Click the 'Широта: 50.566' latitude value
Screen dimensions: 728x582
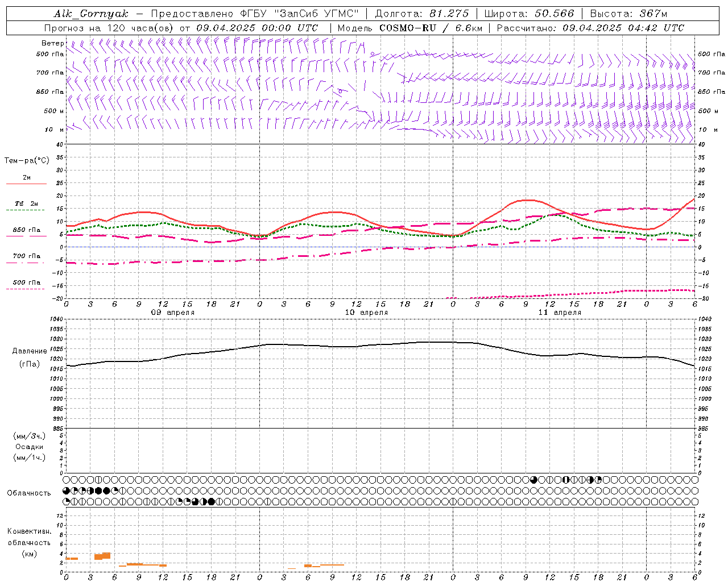pos(530,14)
